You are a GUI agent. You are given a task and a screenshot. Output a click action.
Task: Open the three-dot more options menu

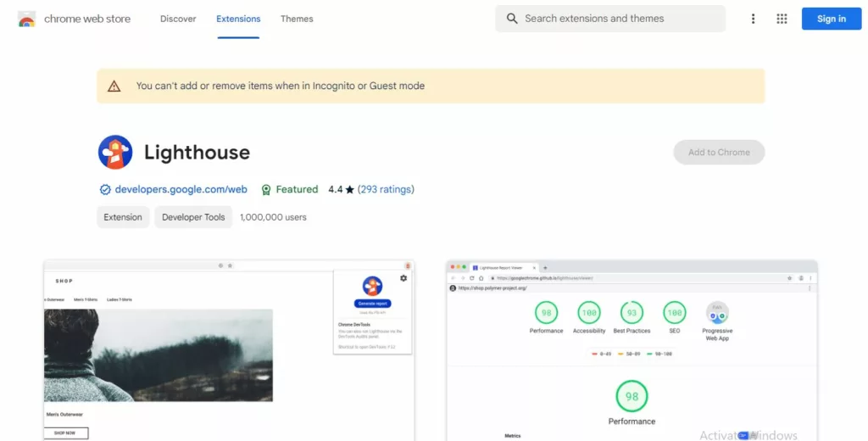[753, 19]
